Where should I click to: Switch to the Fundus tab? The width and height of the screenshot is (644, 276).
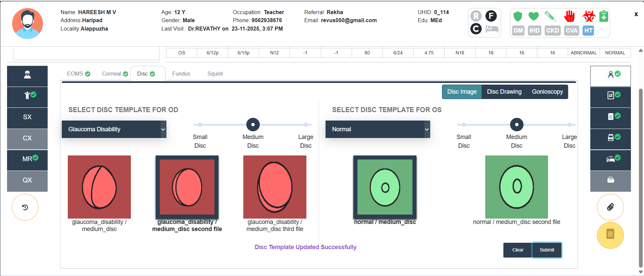(181, 74)
